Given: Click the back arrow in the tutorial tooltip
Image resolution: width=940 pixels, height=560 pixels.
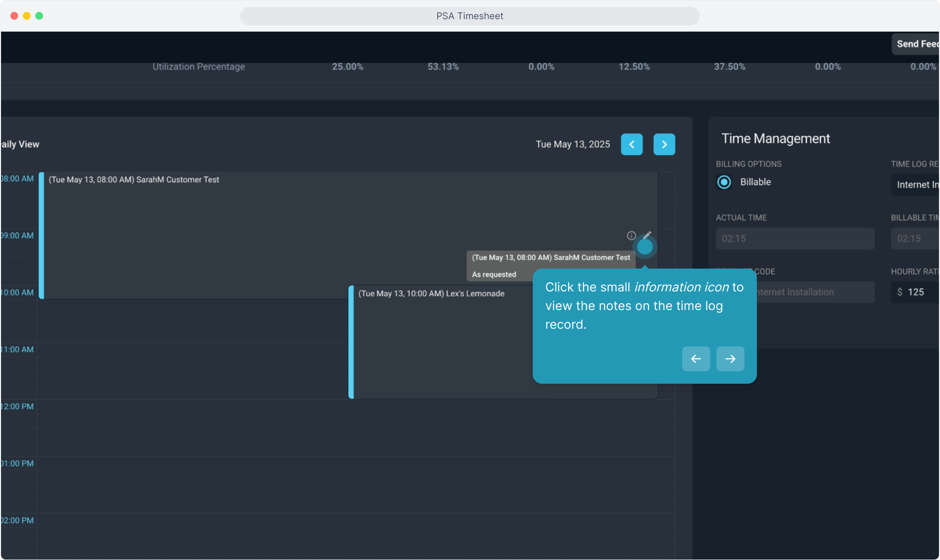Looking at the screenshot, I should [696, 359].
